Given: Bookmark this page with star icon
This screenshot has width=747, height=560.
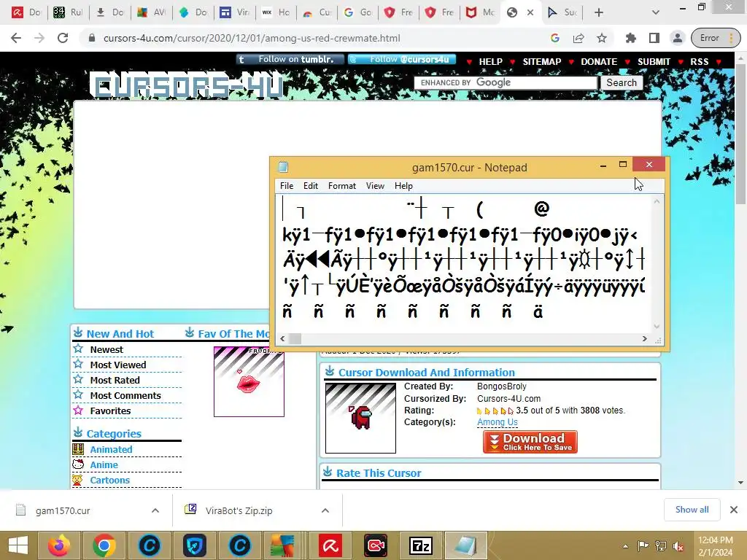Looking at the screenshot, I should (602, 38).
